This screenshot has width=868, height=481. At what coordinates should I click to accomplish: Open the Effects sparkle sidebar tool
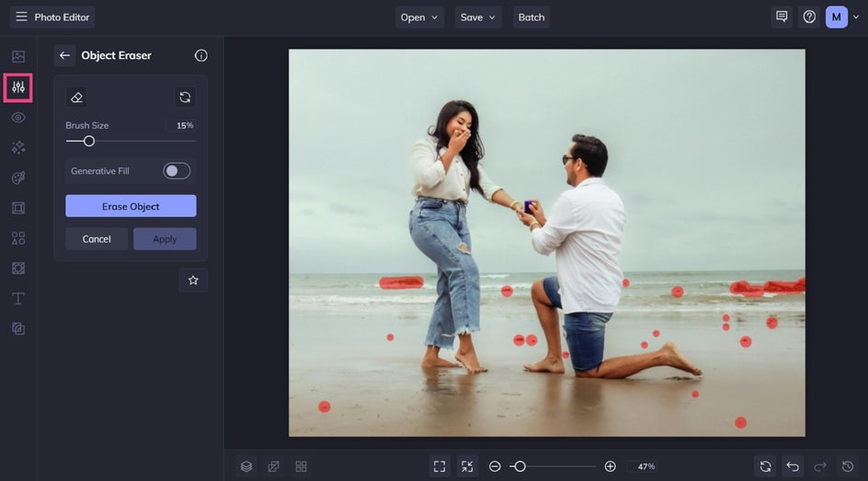tap(18, 147)
